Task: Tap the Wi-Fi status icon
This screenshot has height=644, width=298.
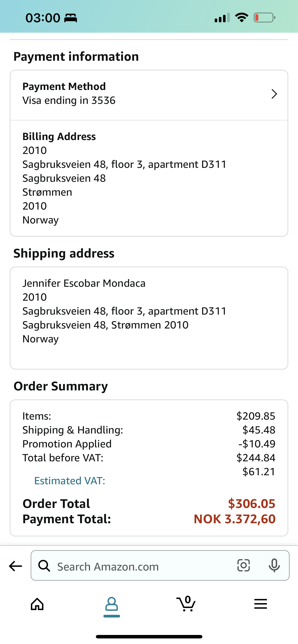Action: tap(241, 17)
